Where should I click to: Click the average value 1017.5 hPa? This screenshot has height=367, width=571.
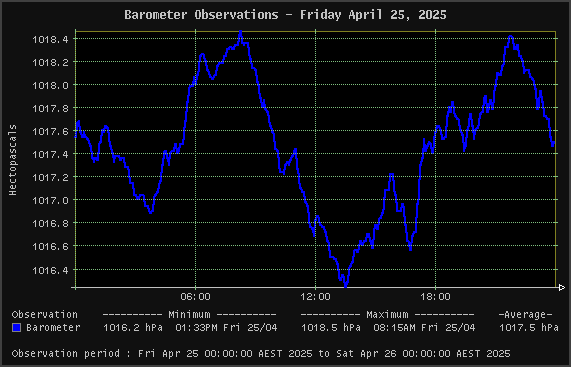[529, 328]
